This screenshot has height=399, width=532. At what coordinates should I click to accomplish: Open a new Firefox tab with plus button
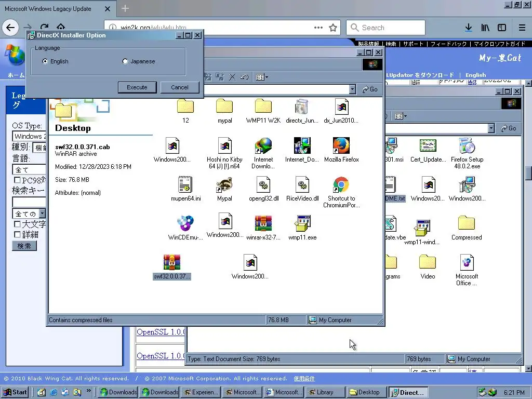point(125,8)
